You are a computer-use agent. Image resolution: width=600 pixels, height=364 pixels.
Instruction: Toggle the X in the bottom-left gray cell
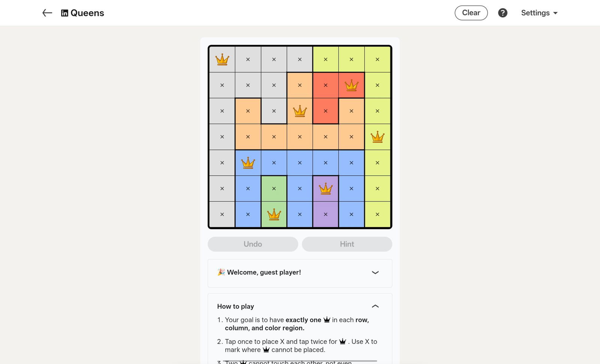(222, 214)
